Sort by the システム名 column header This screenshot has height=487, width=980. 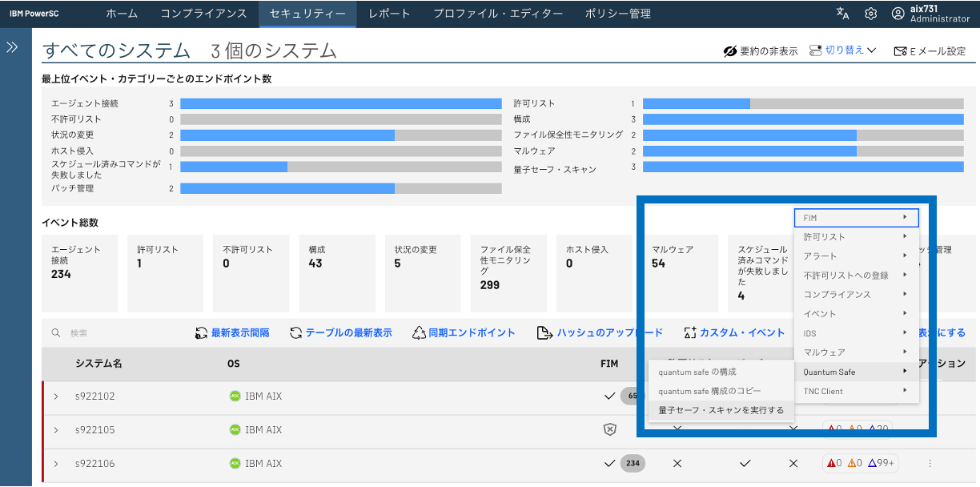(x=98, y=364)
